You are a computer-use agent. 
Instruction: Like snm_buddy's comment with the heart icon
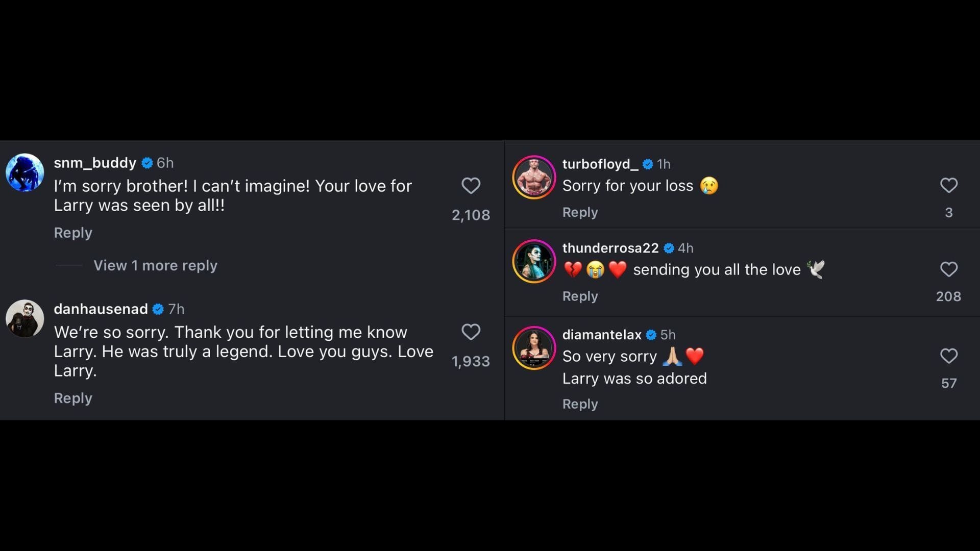click(471, 186)
